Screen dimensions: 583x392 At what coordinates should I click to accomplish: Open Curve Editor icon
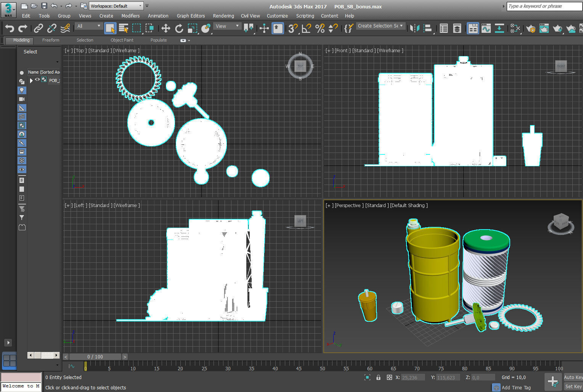(x=486, y=28)
